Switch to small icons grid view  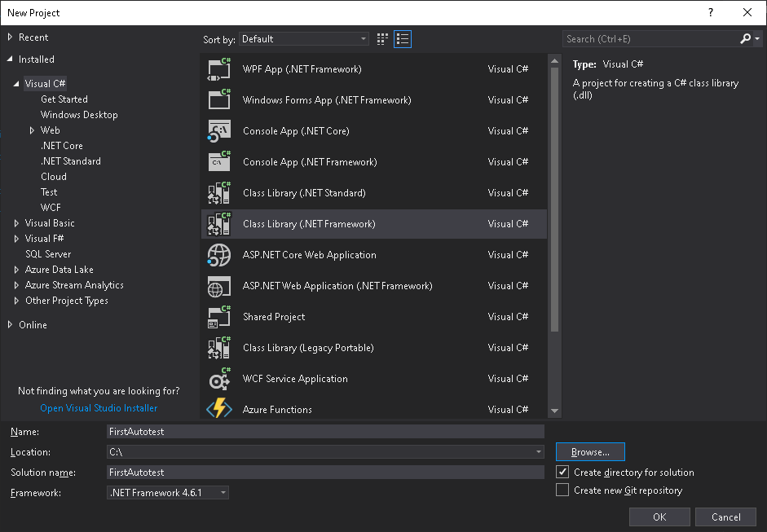pyautogui.click(x=383, y=39)
